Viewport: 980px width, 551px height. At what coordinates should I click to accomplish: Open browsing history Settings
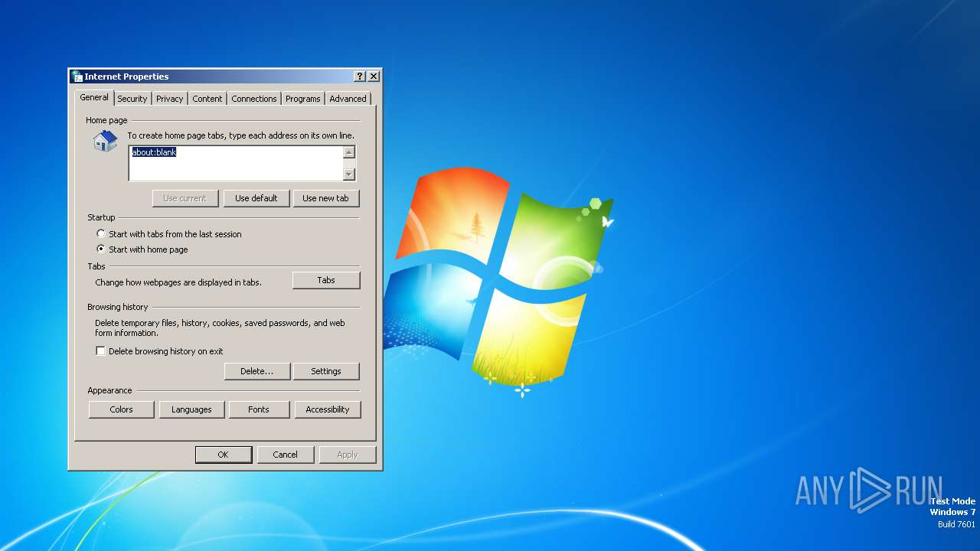tap(326, 371)
